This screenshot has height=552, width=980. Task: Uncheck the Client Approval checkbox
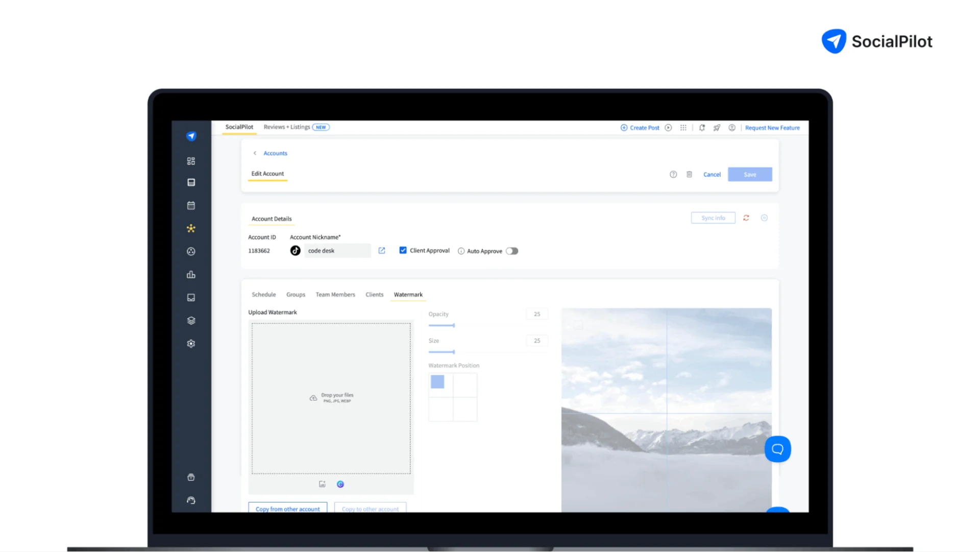(403, 251)
